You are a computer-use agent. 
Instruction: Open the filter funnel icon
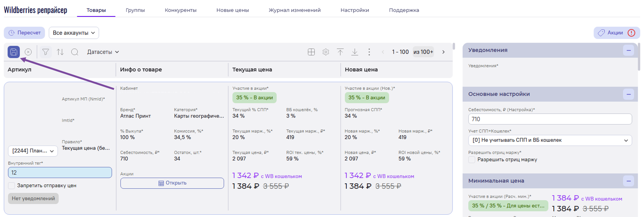click(46, 52)
